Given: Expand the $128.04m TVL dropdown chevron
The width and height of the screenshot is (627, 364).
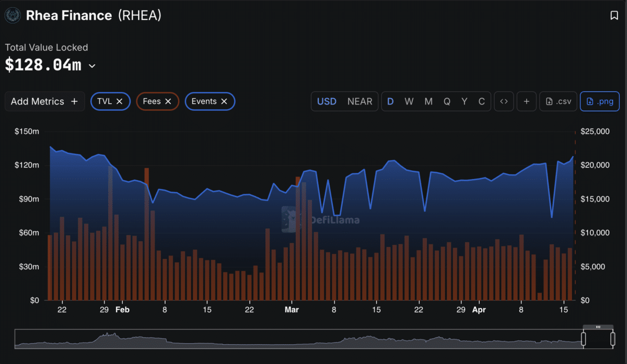Looking at the screenshot, I should [x=92, y=66].
